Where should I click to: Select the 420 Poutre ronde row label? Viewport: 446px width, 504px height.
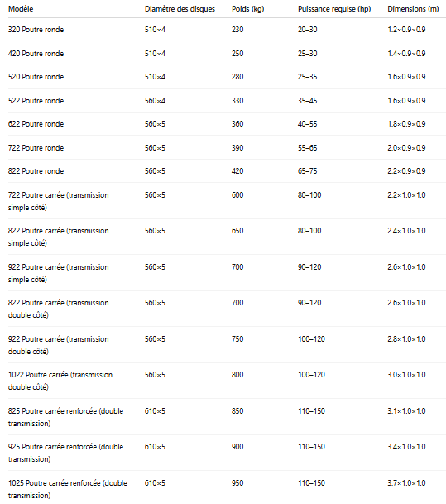[x=36, y=53]
